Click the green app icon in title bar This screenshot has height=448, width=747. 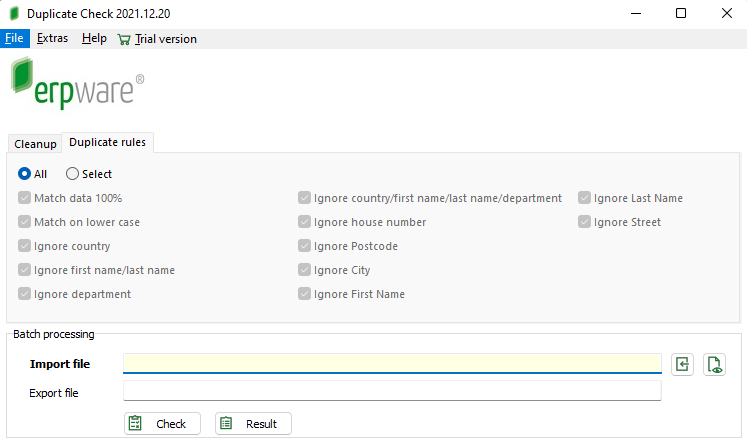tap(14, 13)
